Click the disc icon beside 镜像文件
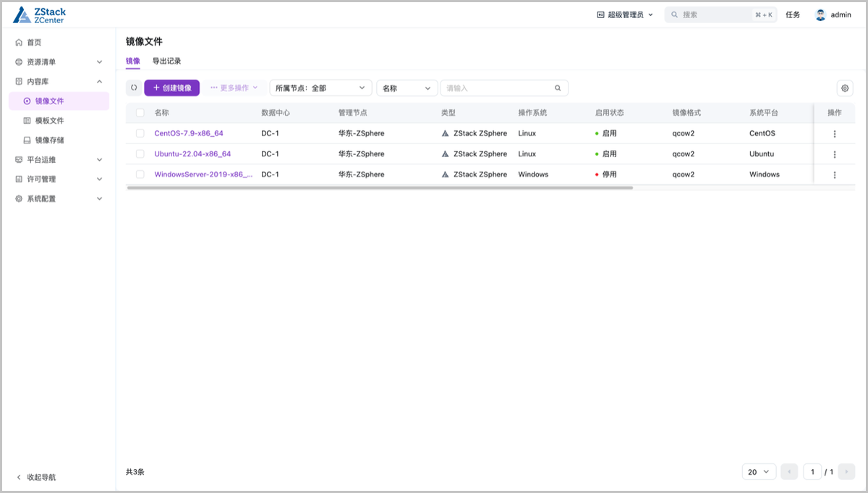The image size is (868, 493). 27,101
